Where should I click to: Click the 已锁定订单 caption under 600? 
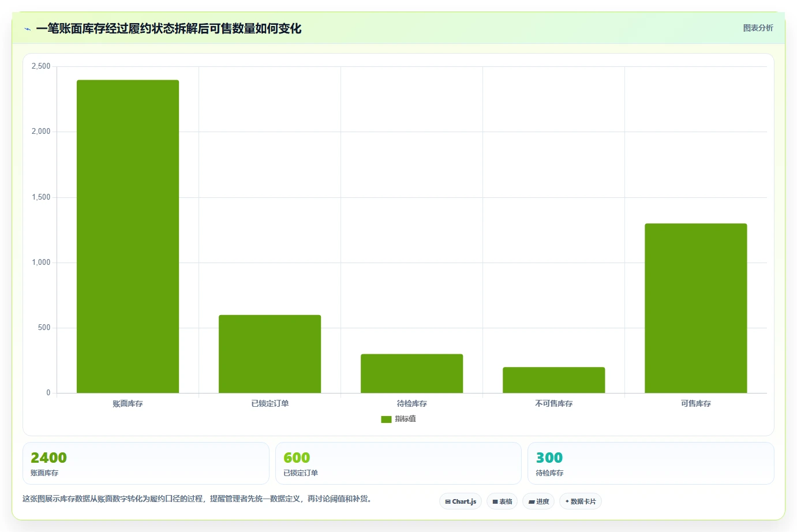(x=301, y=473)
